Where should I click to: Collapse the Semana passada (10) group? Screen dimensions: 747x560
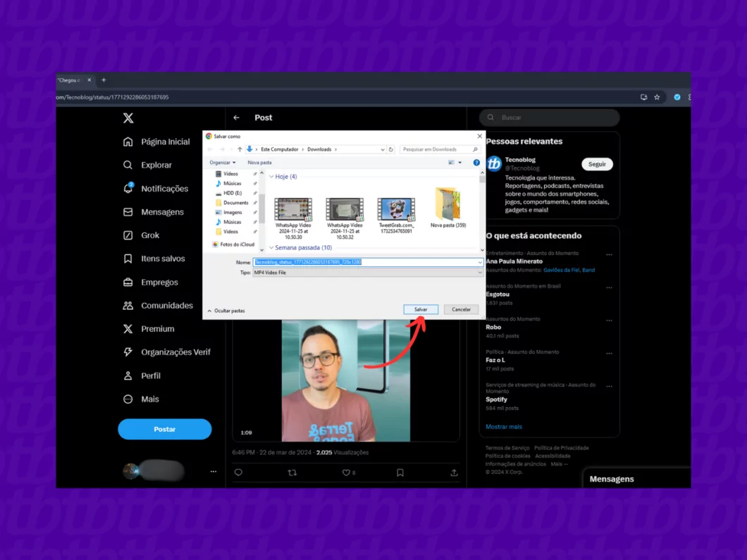(271, 248)
